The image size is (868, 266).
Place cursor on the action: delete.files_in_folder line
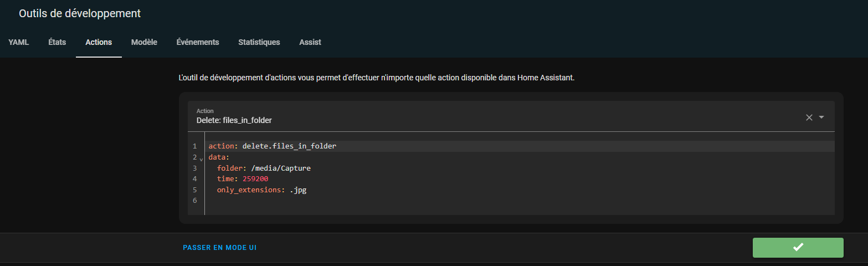pos(273,146)
